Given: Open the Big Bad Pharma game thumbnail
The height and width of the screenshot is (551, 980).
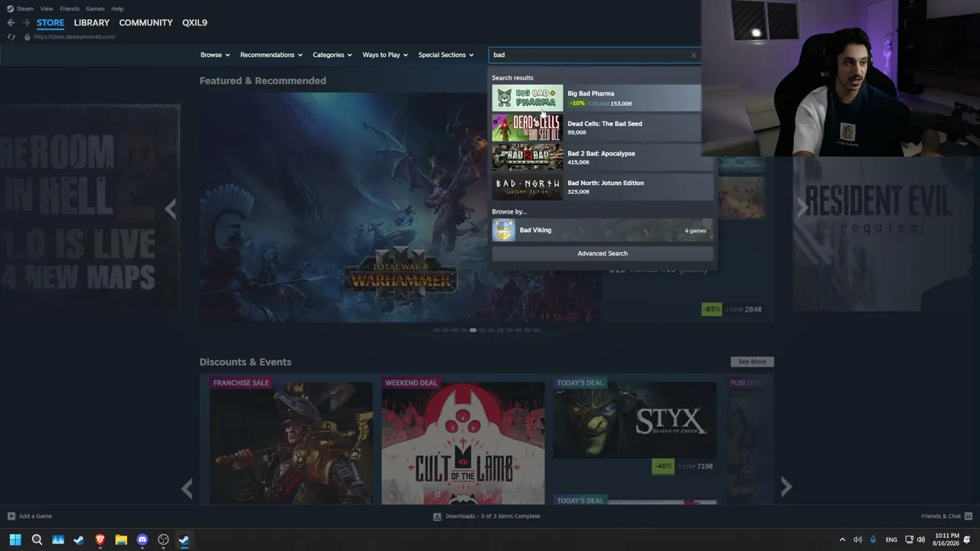Looking at the screenshot, I should (x=528, y=98).
